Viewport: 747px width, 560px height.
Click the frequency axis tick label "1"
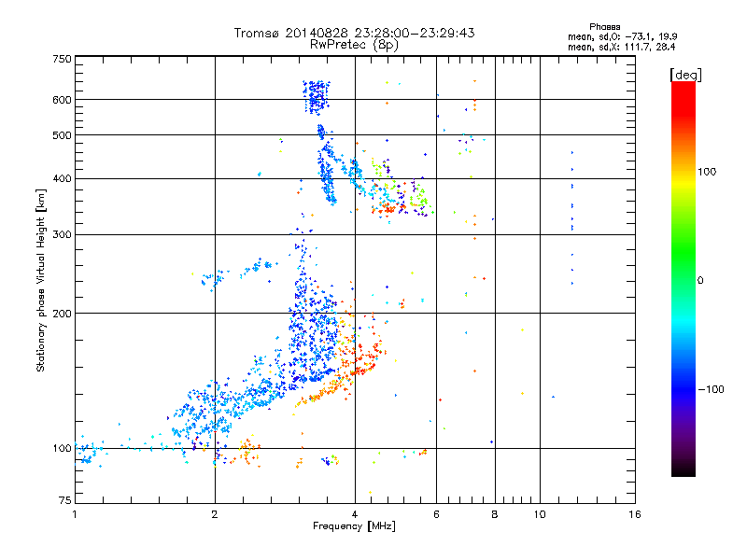tap(75, 514)
